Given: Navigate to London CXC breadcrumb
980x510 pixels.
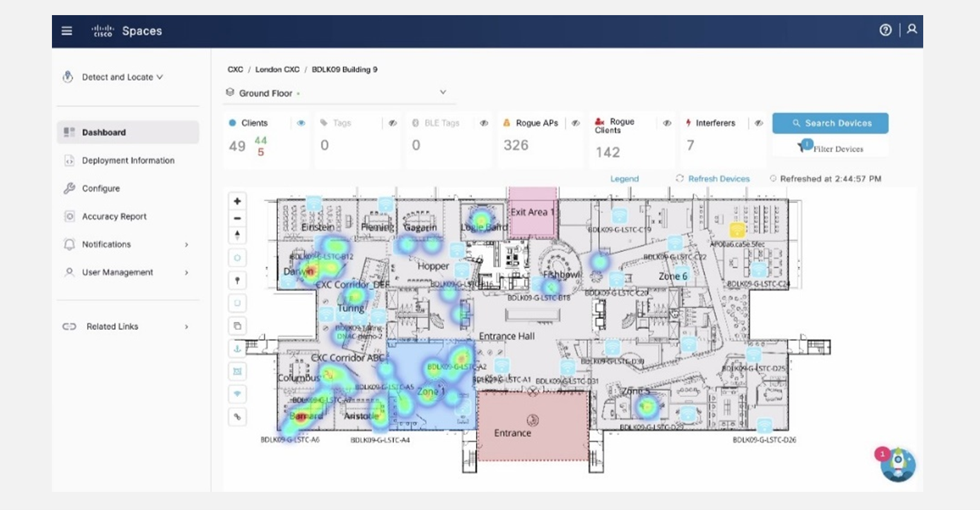Looking at the screenshot, I should tap(277, 69).
